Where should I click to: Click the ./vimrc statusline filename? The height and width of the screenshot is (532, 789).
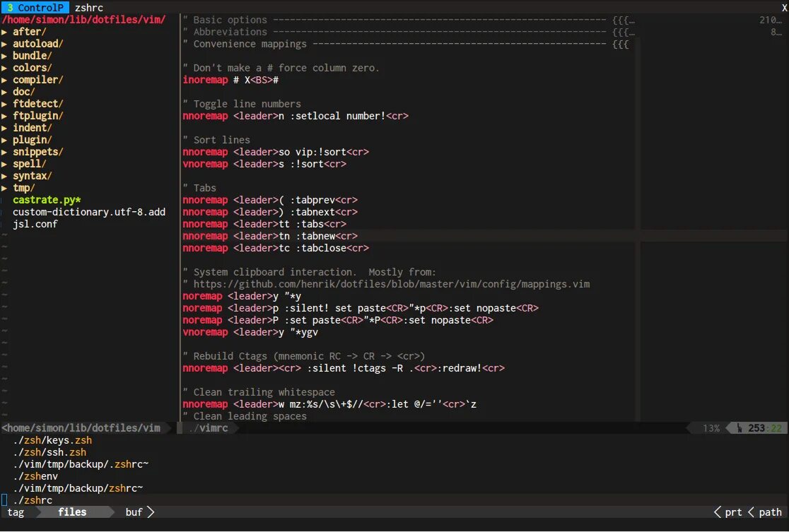click(209, 428)
